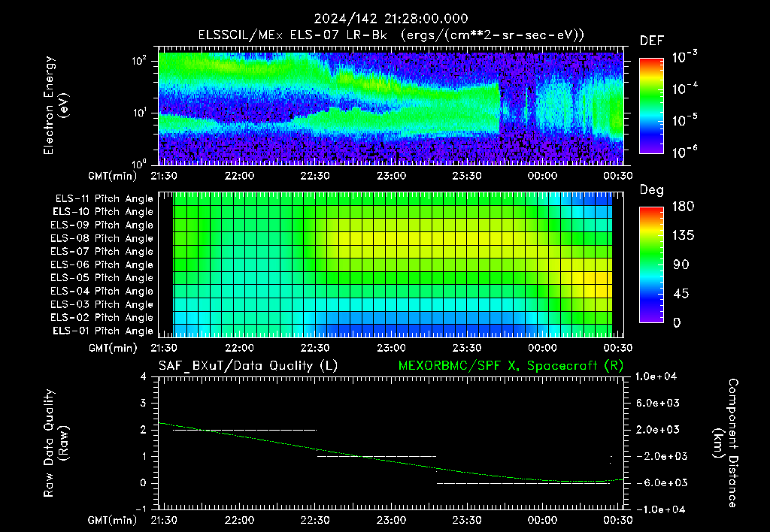Click the 4 tick on Raw Data Quality axis
770x532 pixels.
coord(144,377)
